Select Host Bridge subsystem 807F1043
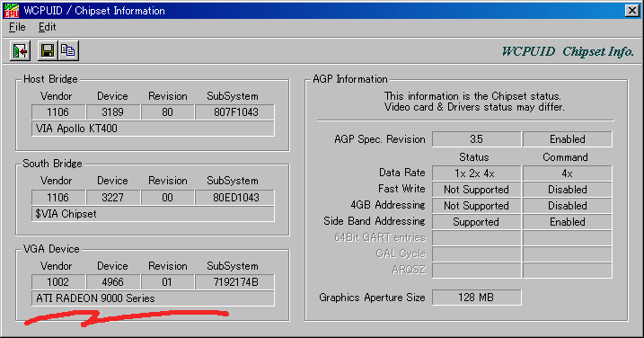The image size is (644, 338). [235, 112]
